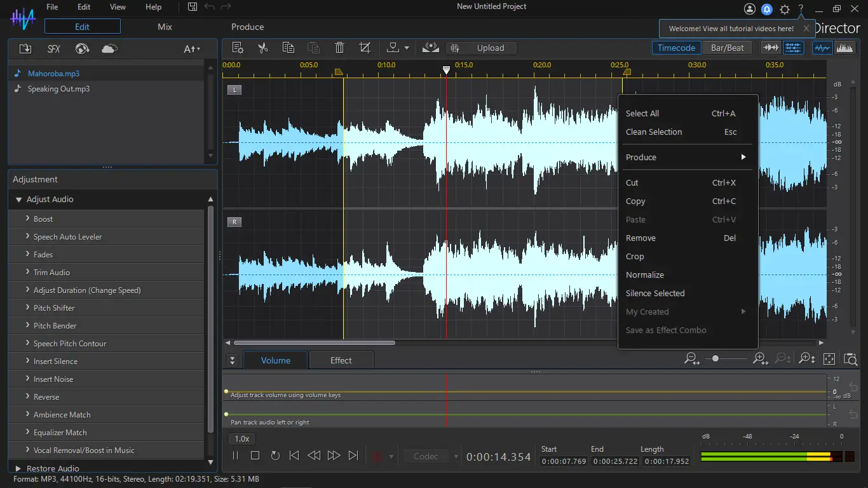Toggle the spectral frequency view icon
The width and height of the screenshot is (868, 488).
(x=844, y=48)
